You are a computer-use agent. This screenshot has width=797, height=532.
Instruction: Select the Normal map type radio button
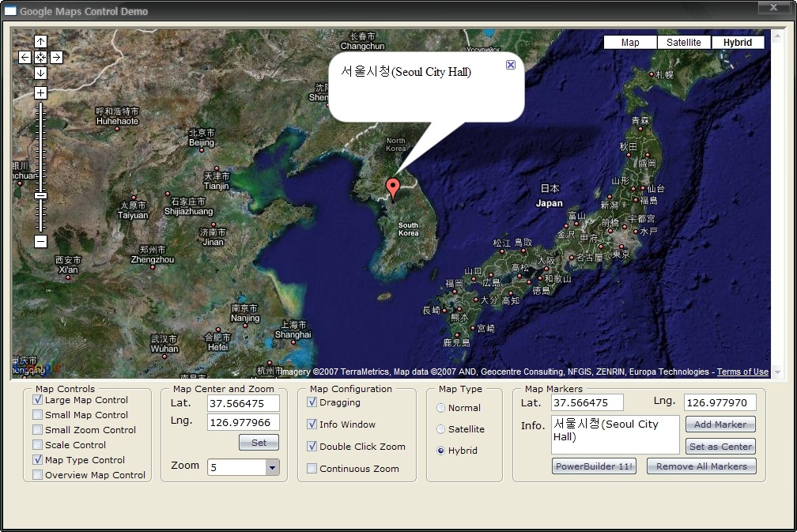point(440,408)
